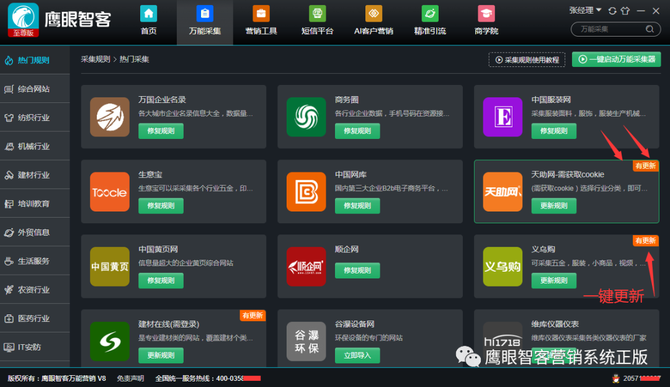This screenshot has width=670, height=387.
Task: Select 生活服务 category
Action: (x=35, y=261)
